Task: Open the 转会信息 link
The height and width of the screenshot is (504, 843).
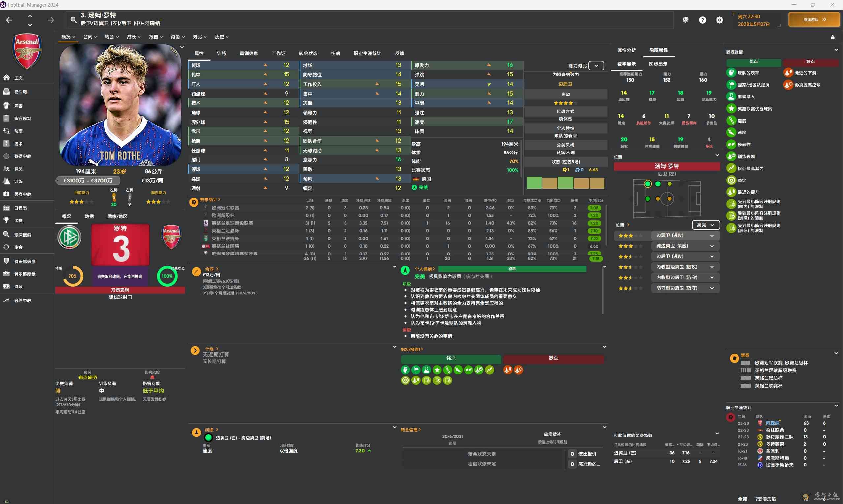Action: click(x=411, y=430)
